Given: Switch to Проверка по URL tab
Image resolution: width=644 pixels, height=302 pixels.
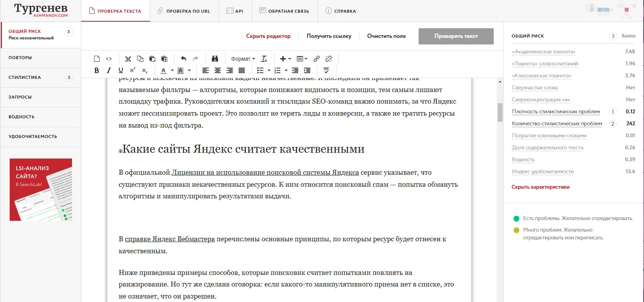Looking at the screenshot, I should tap(184, 11).
